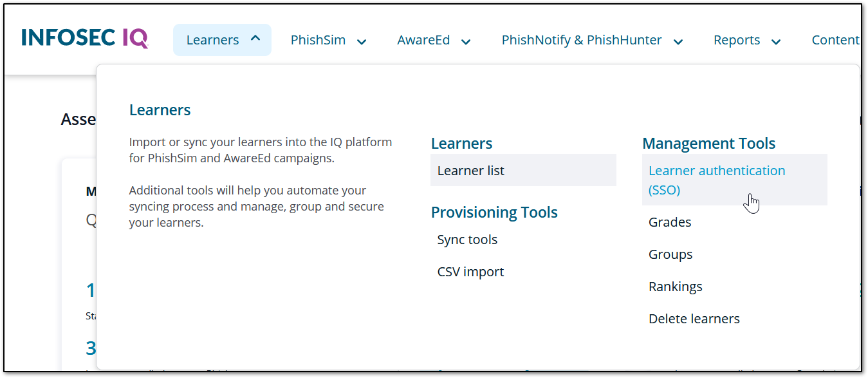Select the Learners menu item
868x378 pixels.
pos(212,39)
